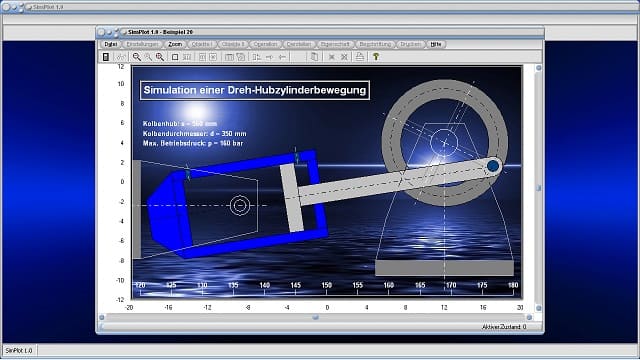Click the green help tree icon
This screenshot has height=360, width=640.
pyautogui.click(x=376, y=57)
